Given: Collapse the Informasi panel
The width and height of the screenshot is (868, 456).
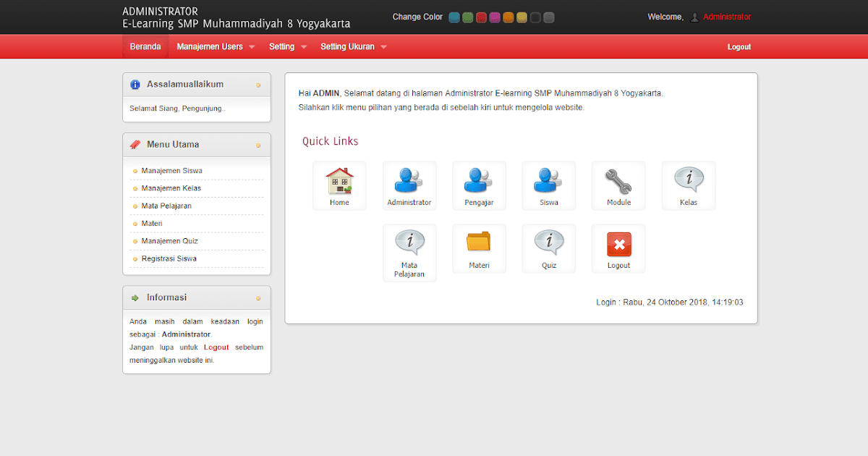Looking at the screenshot, I should 258,297.
